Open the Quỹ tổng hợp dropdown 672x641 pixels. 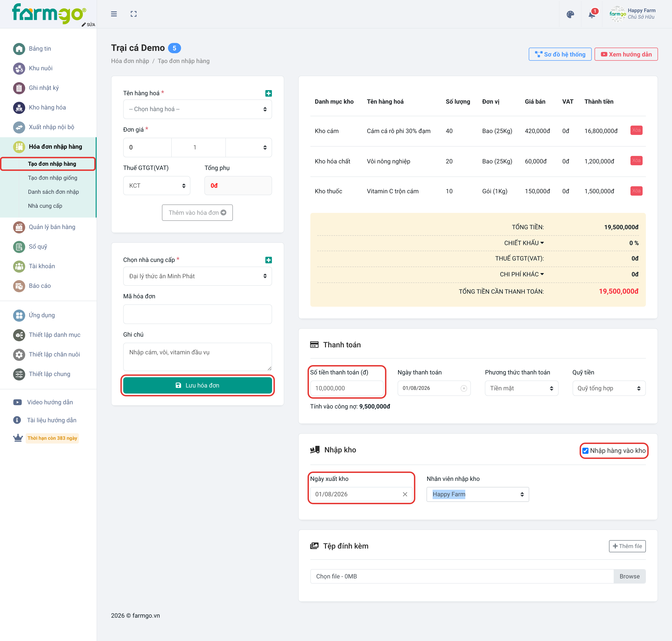pyautogui.click(x=609, y=388)
